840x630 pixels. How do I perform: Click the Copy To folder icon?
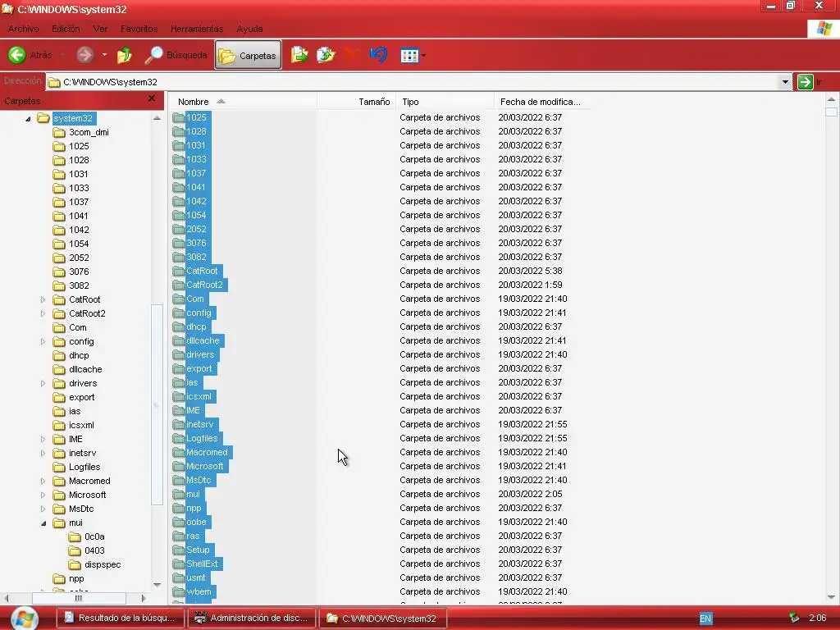click(325, 55)
